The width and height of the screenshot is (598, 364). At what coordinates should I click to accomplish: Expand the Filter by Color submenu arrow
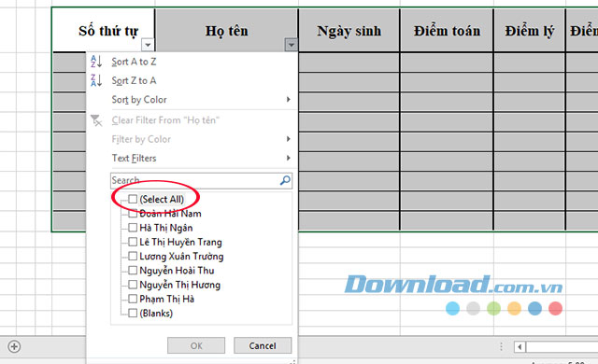click(x=289, y=139)
